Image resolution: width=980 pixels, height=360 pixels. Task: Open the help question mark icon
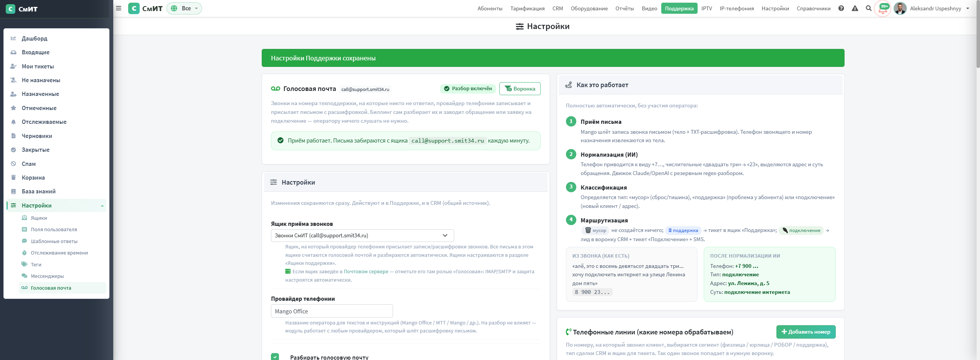click(x=841, y=8)
